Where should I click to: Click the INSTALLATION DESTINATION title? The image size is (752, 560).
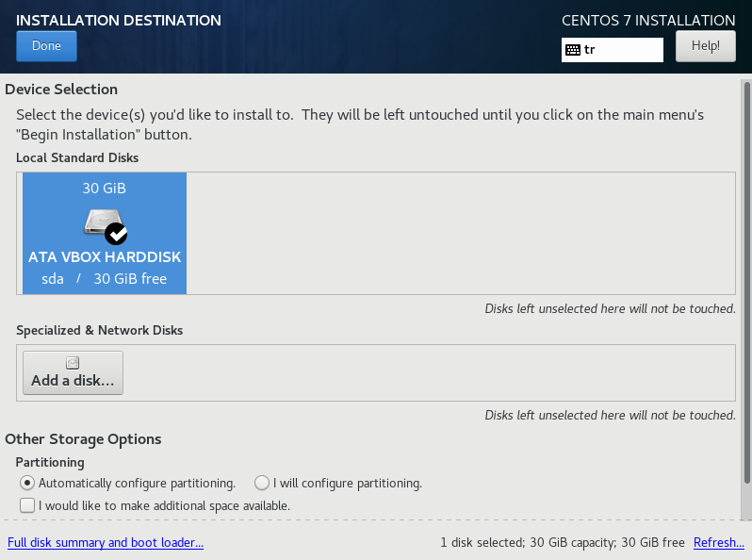[x=119, y=20]
